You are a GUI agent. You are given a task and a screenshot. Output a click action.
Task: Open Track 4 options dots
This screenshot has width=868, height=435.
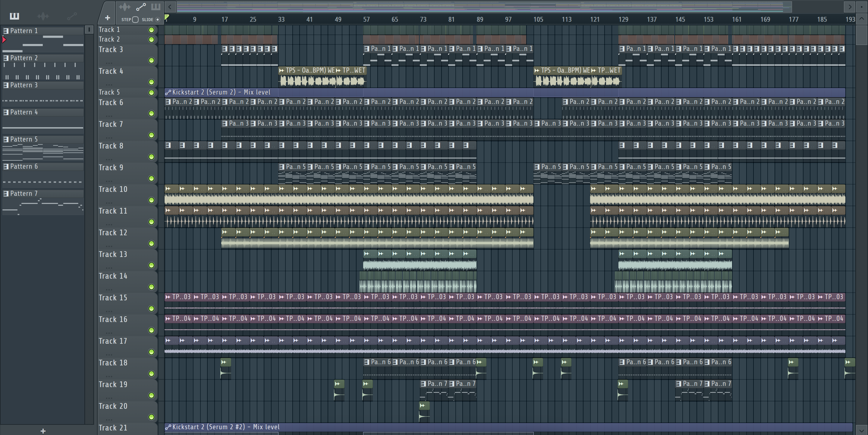(x=108, y=85)
